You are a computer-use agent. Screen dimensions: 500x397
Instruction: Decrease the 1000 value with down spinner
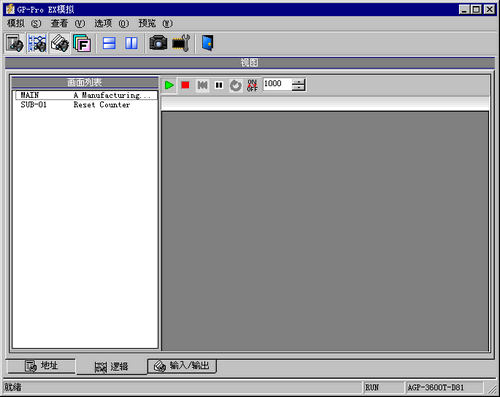coord(299,87)
